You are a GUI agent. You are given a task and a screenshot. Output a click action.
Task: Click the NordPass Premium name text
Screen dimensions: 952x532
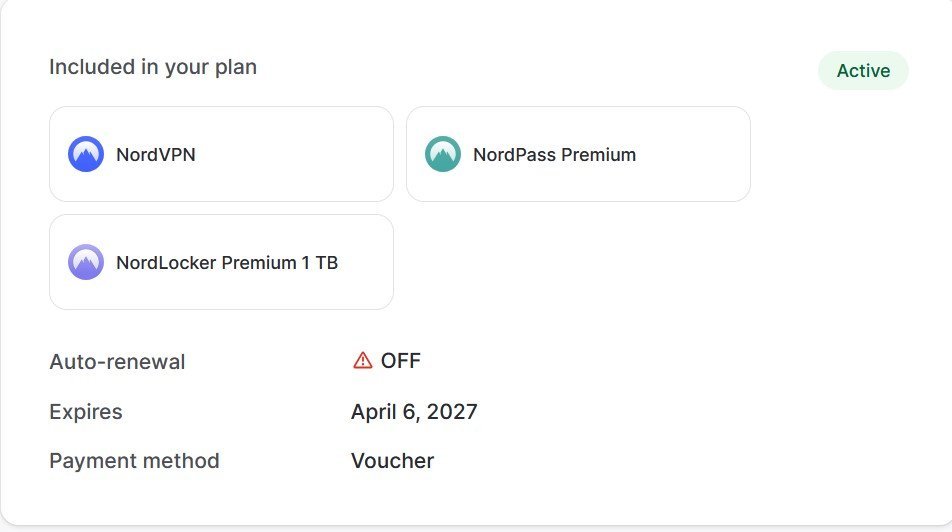[x=554, y=155]
